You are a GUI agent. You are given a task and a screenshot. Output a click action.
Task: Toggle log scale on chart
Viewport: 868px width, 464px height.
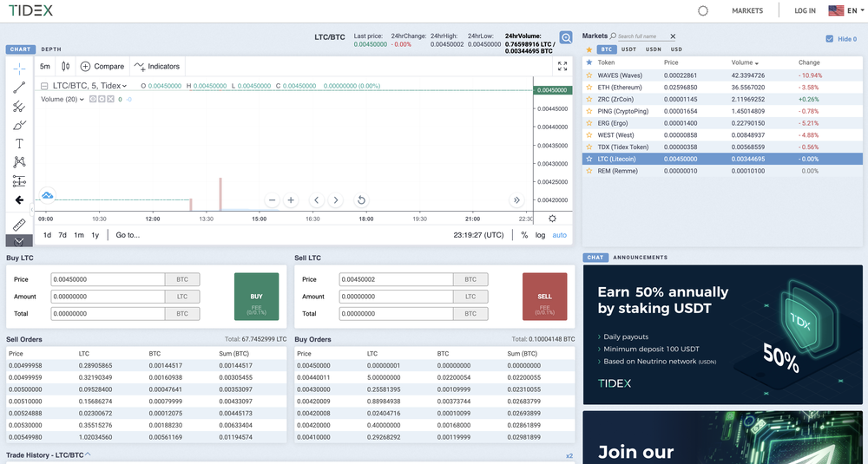pos(540,235)
